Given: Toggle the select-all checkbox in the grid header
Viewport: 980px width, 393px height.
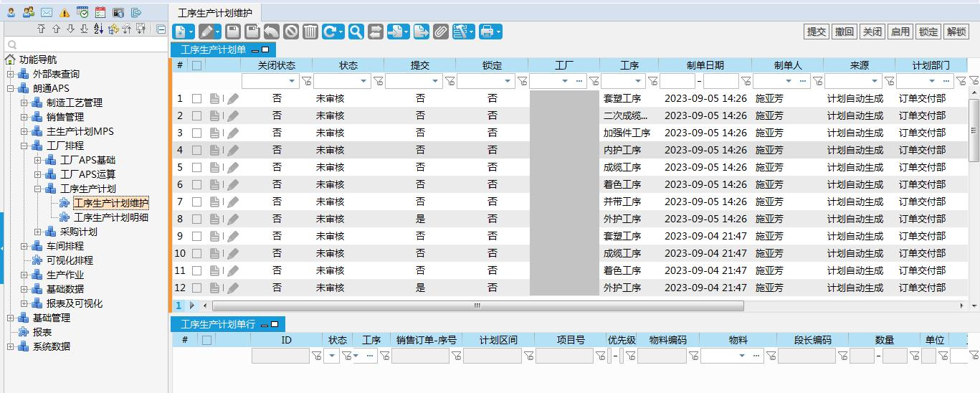Looking at the screenshot, I should click(x=196, y=65).
